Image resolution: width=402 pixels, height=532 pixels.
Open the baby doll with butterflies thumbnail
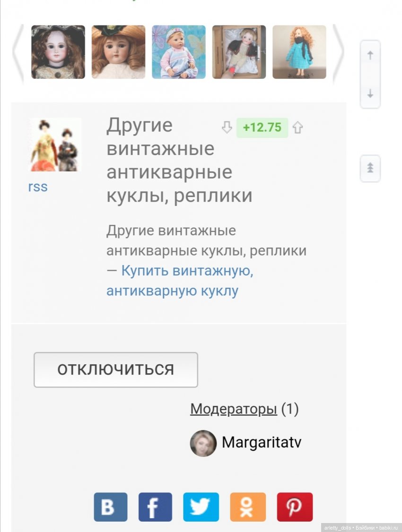179,52
